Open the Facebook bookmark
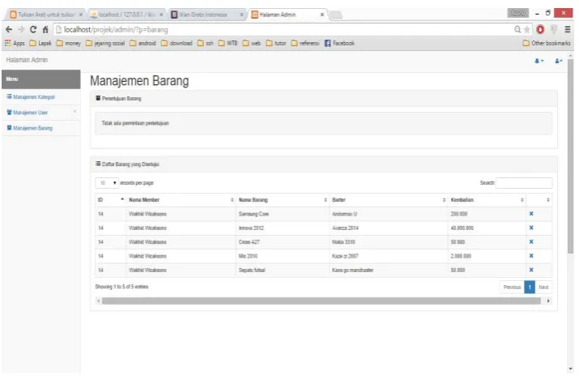The width and height of the screenshot is (579, 392). click(x=339, y=43)
